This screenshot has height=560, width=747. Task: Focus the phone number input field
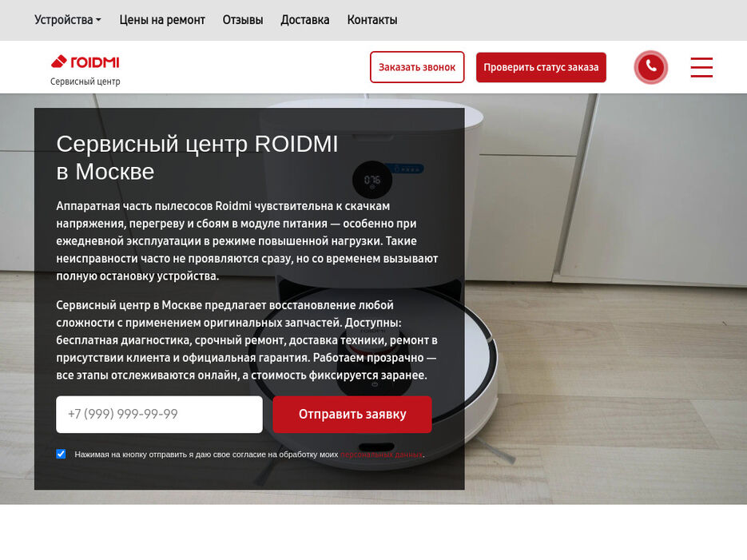(x=159, y=415)
